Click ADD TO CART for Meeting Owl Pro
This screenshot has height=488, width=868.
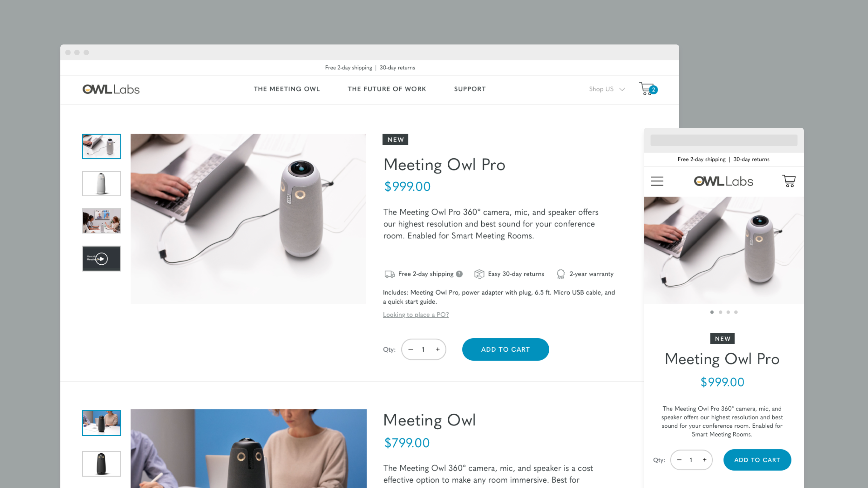(505, 349)
